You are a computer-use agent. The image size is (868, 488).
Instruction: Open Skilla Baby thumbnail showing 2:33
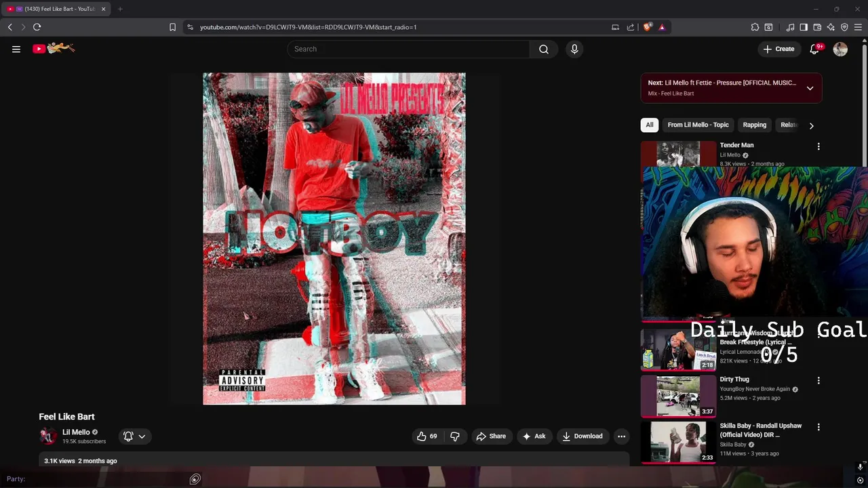(x=678, y=442)
